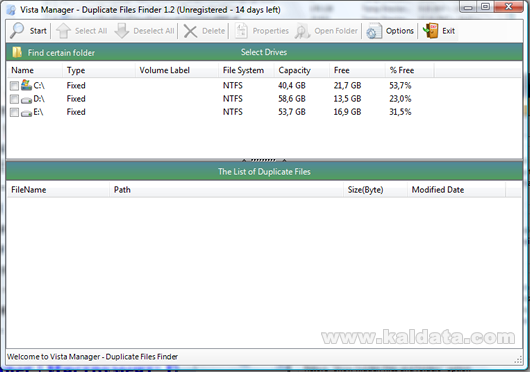Click The List of Duplicate Files title
Screen dimensions: 530x372
pyautogui.click(x=264, y=172)
